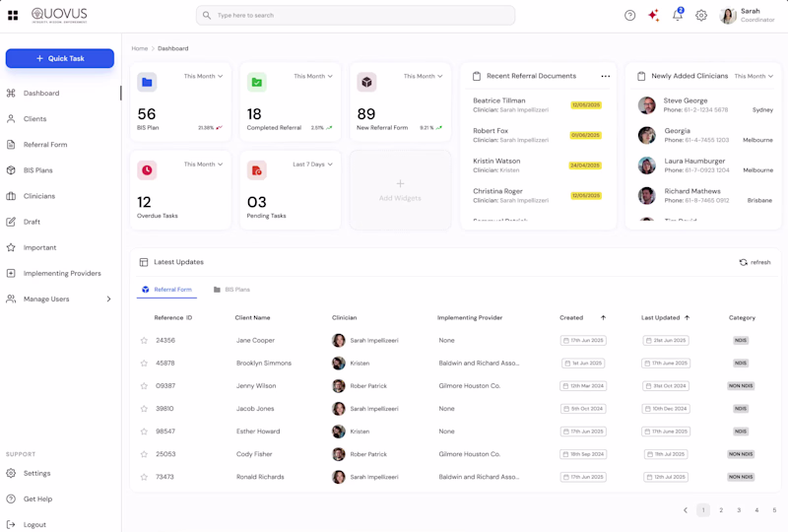The height and width of the screenshot is (532, 788).
Task: Select Laura Haumburger clinician entry
Action: point(704,165)
